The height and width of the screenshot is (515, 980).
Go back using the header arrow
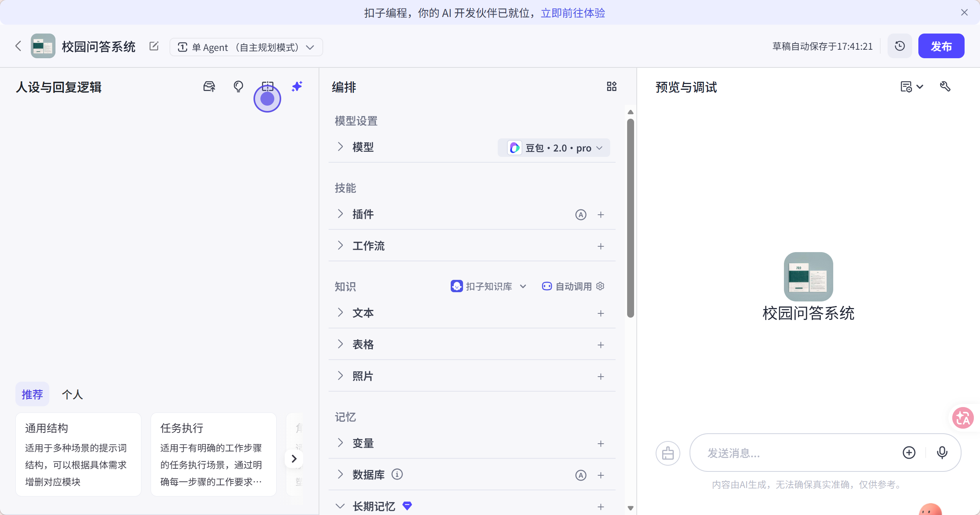(x=18, y=46)
